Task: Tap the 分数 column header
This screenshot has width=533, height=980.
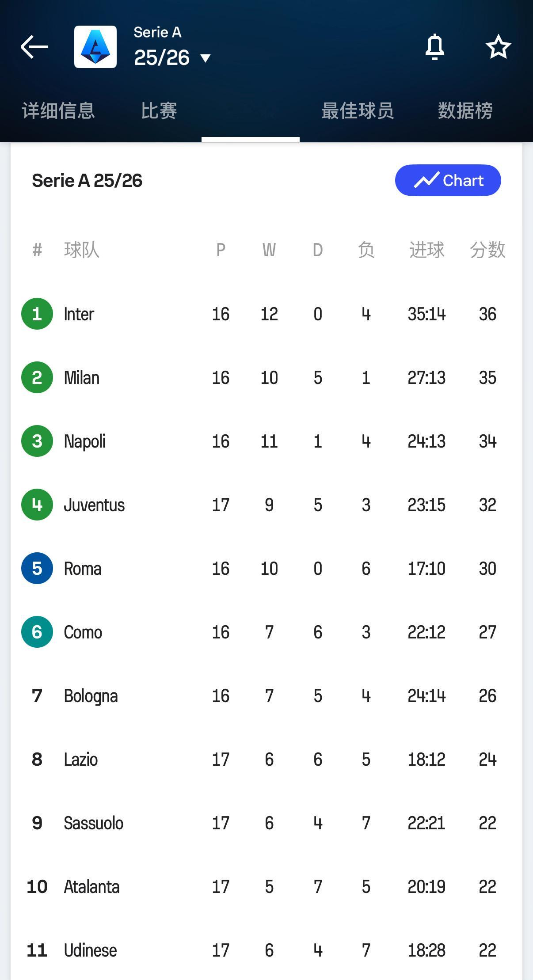Action: coord(487,250)
